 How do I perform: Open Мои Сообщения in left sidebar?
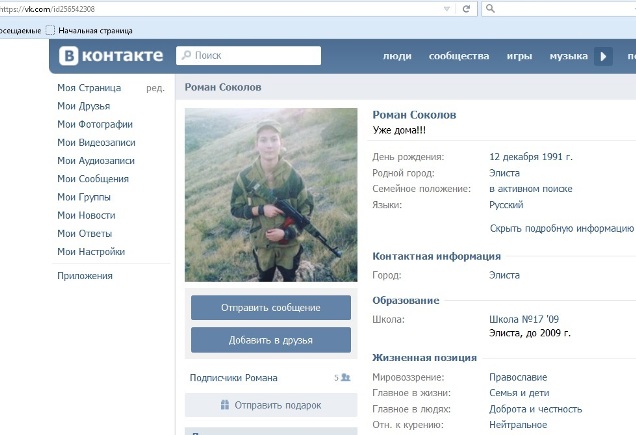point(93,179)
